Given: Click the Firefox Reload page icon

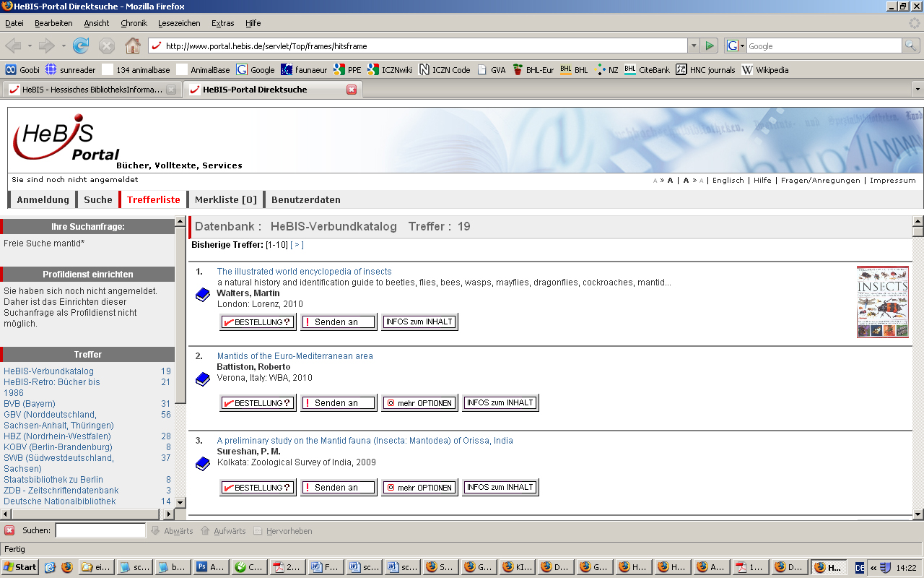Looking at the screenshot, I should [81, 46].
